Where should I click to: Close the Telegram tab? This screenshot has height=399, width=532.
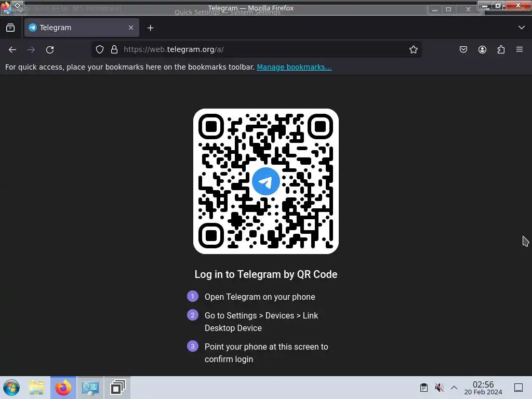[x=131, y=28]
